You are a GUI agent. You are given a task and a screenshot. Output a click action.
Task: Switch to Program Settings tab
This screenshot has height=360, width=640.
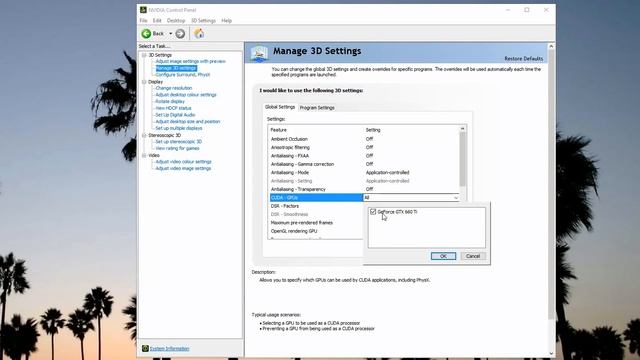tap(317, 108)
